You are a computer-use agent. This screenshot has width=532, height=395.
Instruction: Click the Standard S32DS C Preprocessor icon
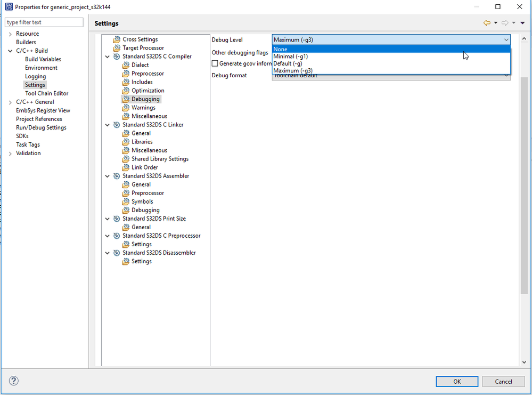pyautogui.click(x=117, y=236)
